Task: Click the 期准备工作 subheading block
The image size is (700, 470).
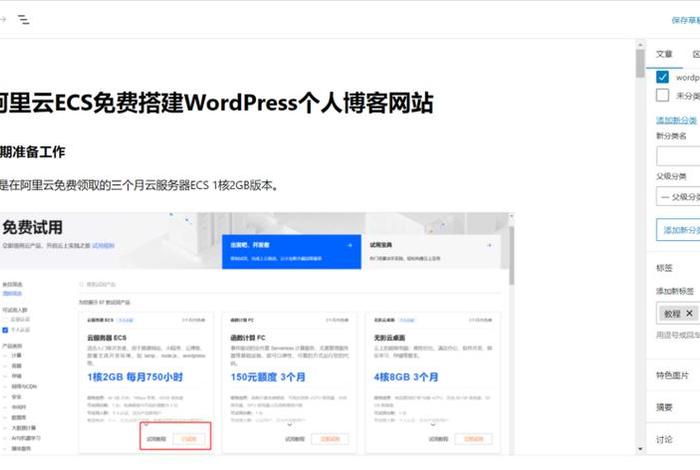Action: [33, 152]
